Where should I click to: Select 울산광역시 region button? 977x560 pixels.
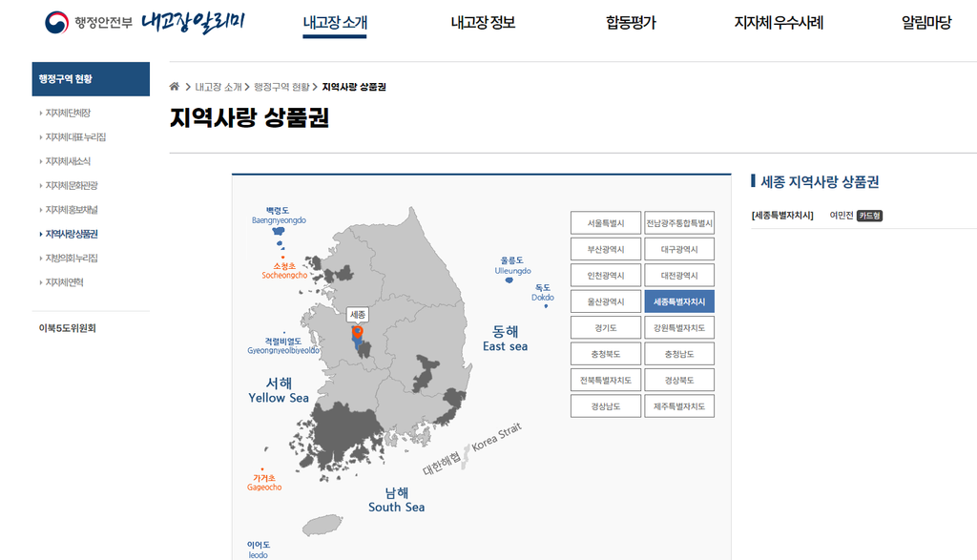[x=606, y=301]
